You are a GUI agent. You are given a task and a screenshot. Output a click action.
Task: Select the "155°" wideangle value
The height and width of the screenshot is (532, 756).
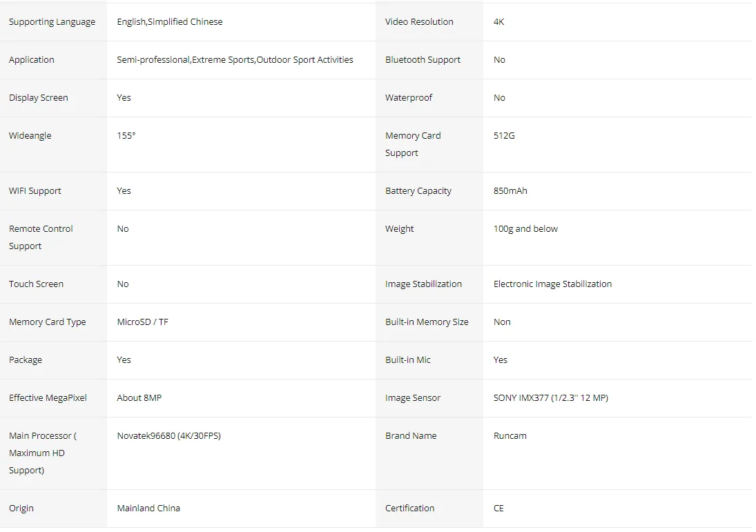126,136
